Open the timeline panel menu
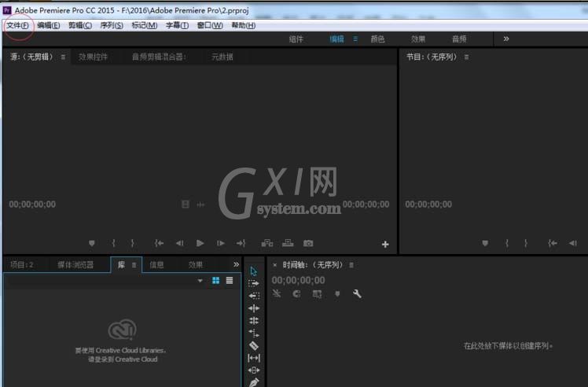The width and height of the screenshot is (588, 387). 351,265
